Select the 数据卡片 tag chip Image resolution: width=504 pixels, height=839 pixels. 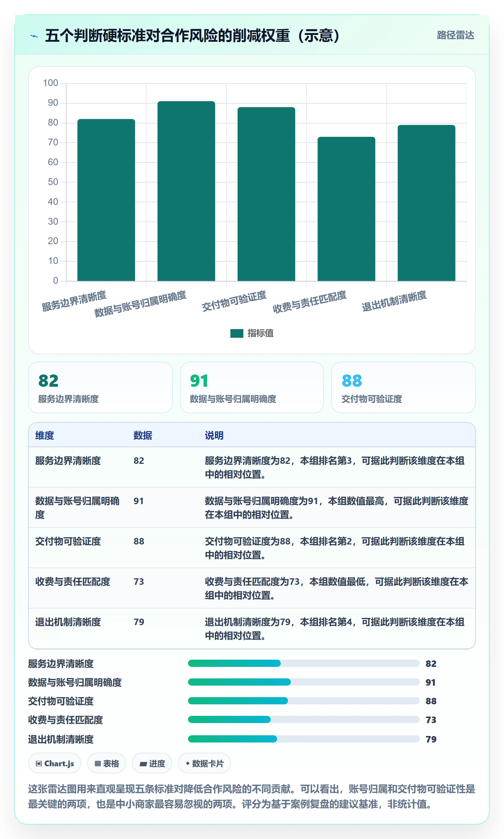pyautogui.click(x=204, y=763)
